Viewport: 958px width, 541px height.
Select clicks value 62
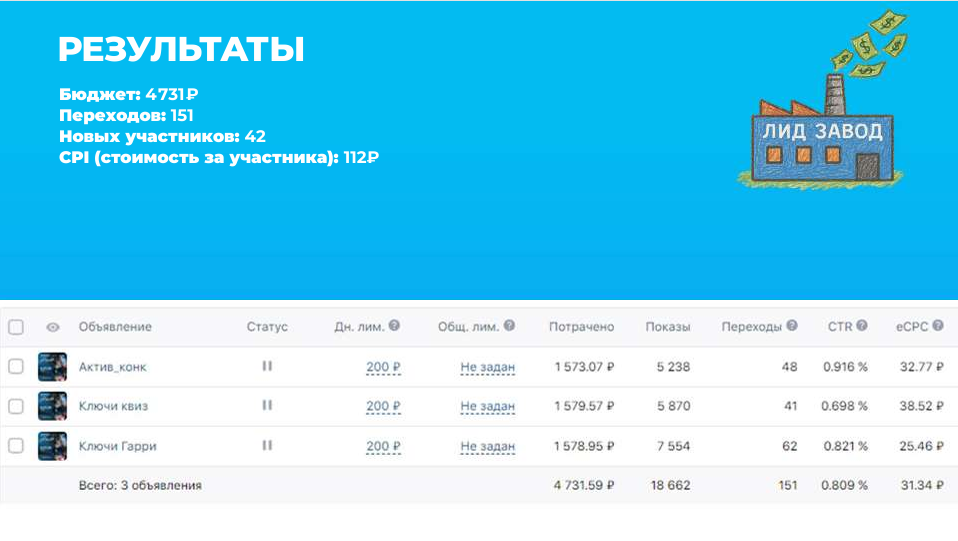coord(789,446)
